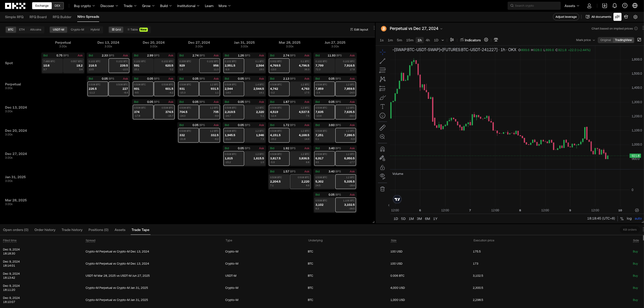Open the Assets dropdown
The image size is (644, 308).
pyautogui.click(x=572, y=6)
